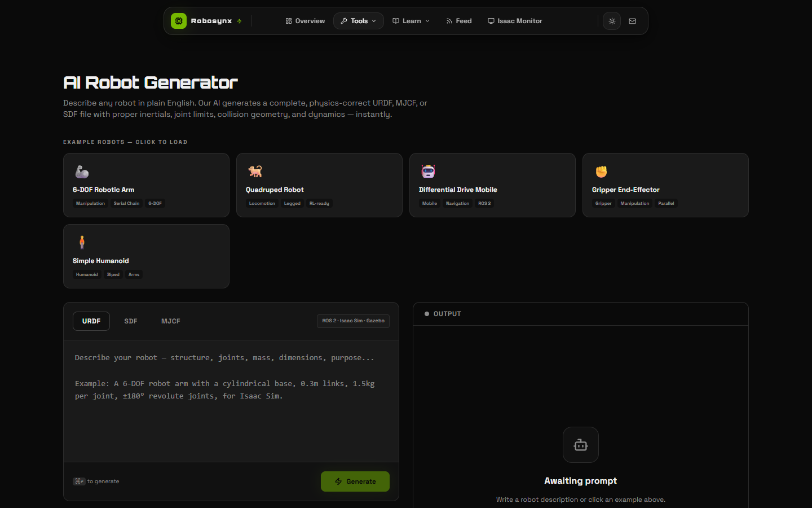The width and height of the screenshot is (812, 508).
Task: Click the Awaiting prompt text
Action: (x=581, y=481)
